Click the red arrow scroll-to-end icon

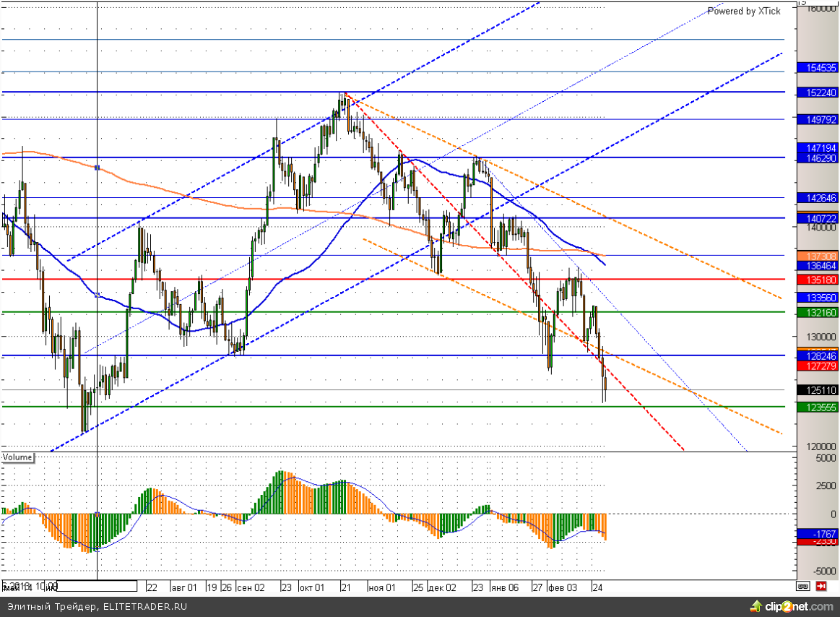pyautogui.click(x=820, y=587)
